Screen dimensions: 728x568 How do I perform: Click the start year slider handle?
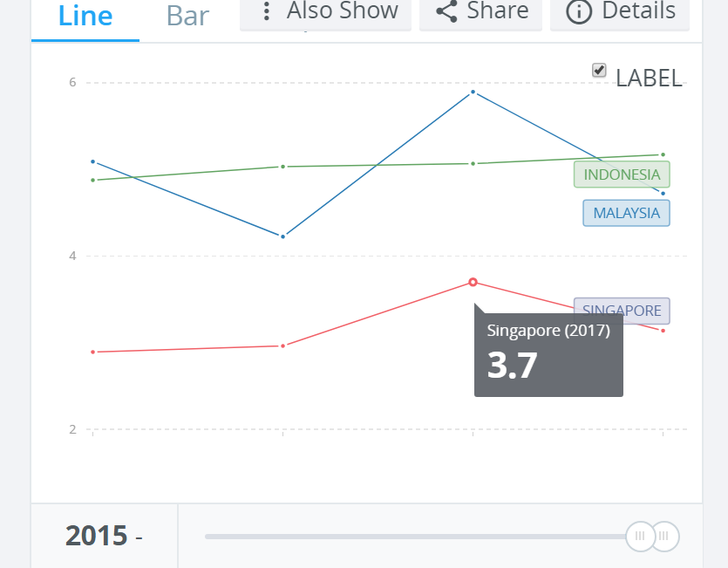pyautogui.click(x=640, y=537)
